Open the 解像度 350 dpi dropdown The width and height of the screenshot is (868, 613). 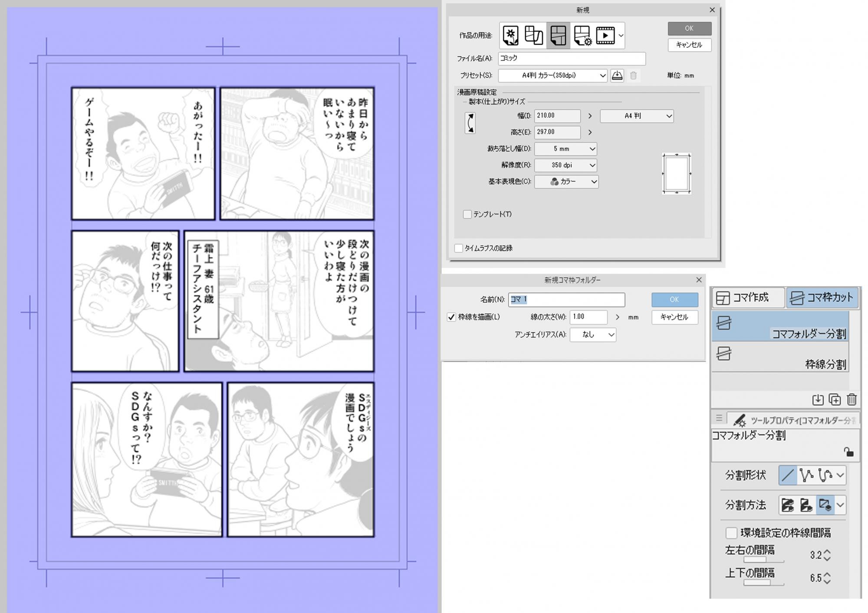tap(566, 165)
